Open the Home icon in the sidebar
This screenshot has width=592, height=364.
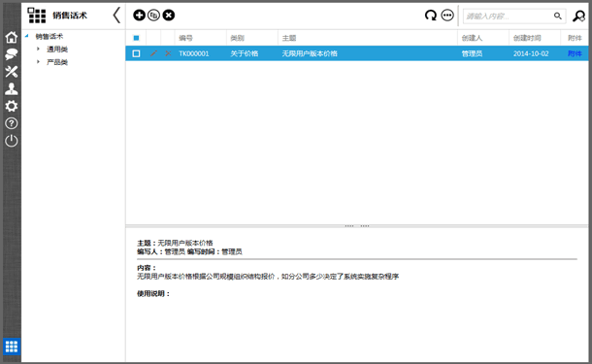[12, 38]
